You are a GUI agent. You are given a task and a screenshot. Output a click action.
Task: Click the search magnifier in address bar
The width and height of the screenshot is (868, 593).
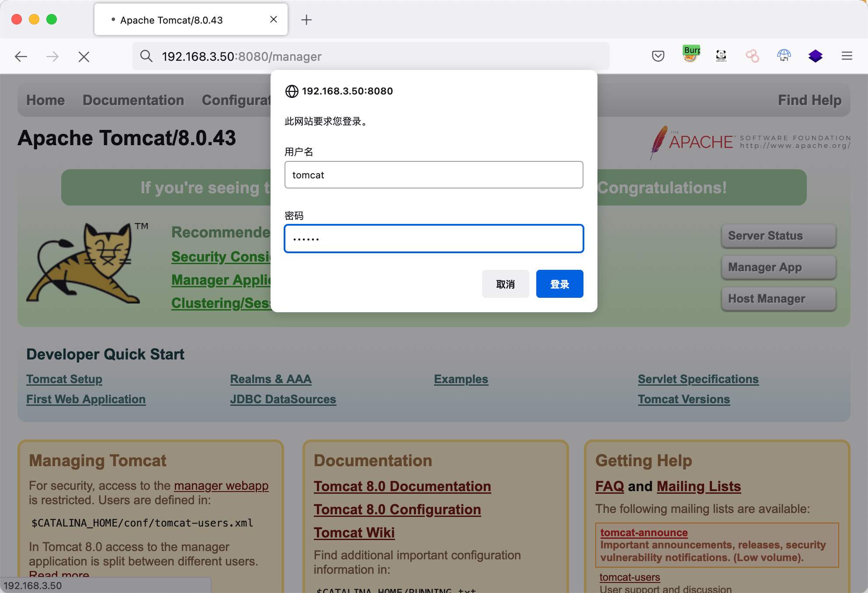(x=146, y=56)
